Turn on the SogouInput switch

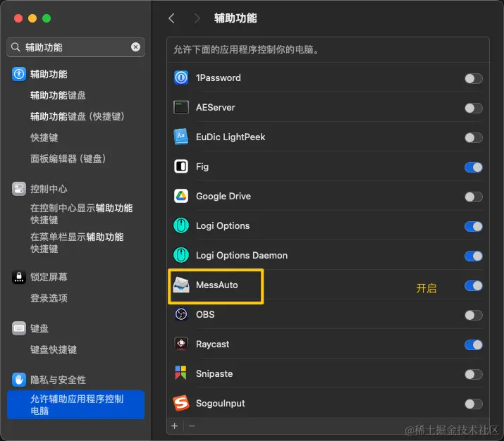click(x=474, y=404)
